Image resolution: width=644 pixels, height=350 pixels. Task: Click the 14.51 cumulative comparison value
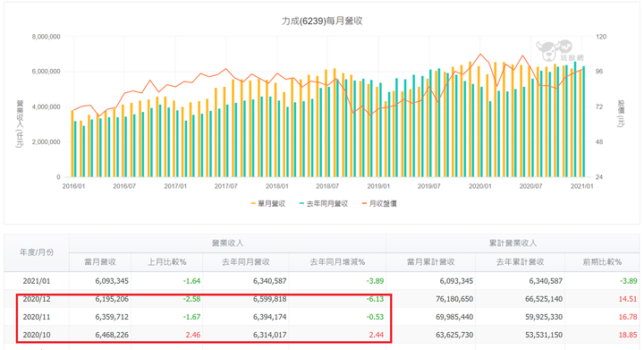[628, 299]
